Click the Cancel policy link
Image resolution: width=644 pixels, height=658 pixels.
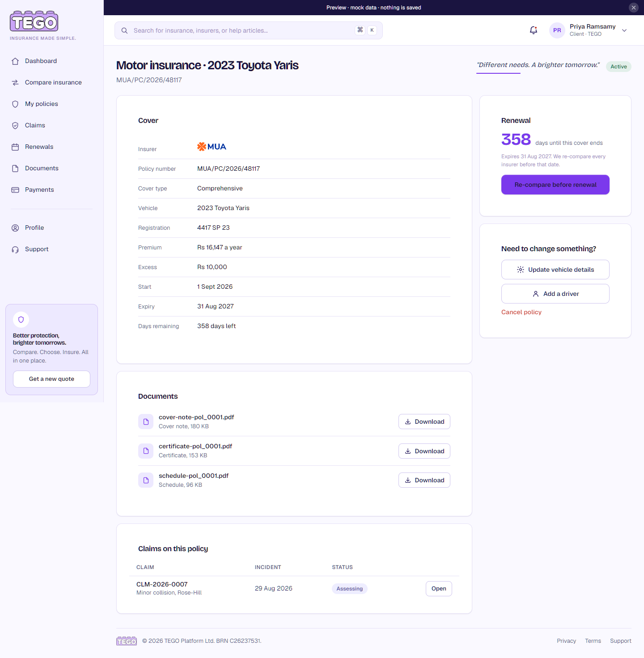pyautogui.click(x=521, y=312)
